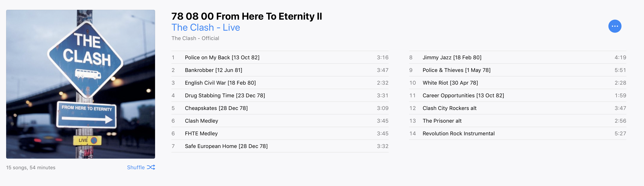Select Cheapskates [28 Dec 78] song
The width and height of the screenshot is (644, 186).
[280, 108]
